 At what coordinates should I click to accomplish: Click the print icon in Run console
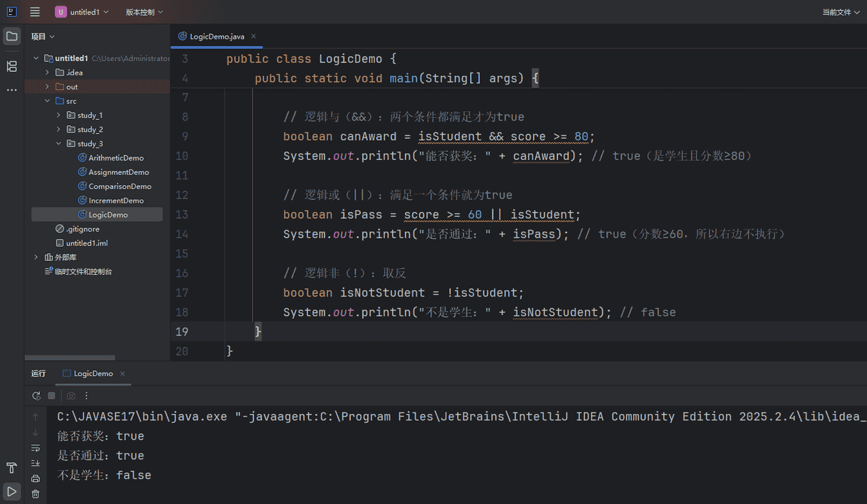[36, 479]
